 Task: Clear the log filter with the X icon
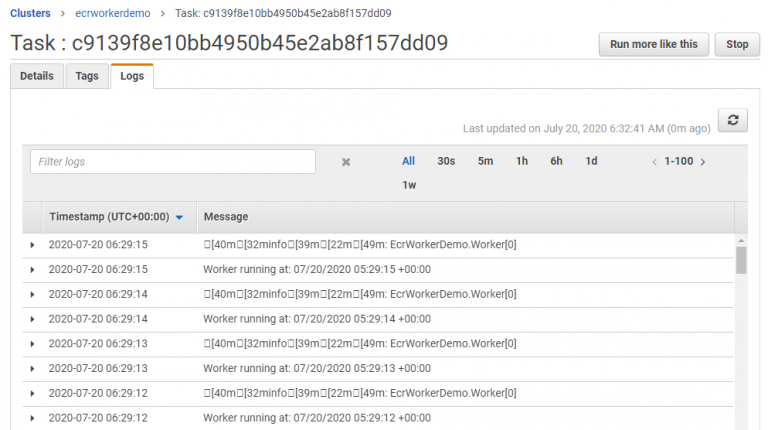(x=346, y=162)
